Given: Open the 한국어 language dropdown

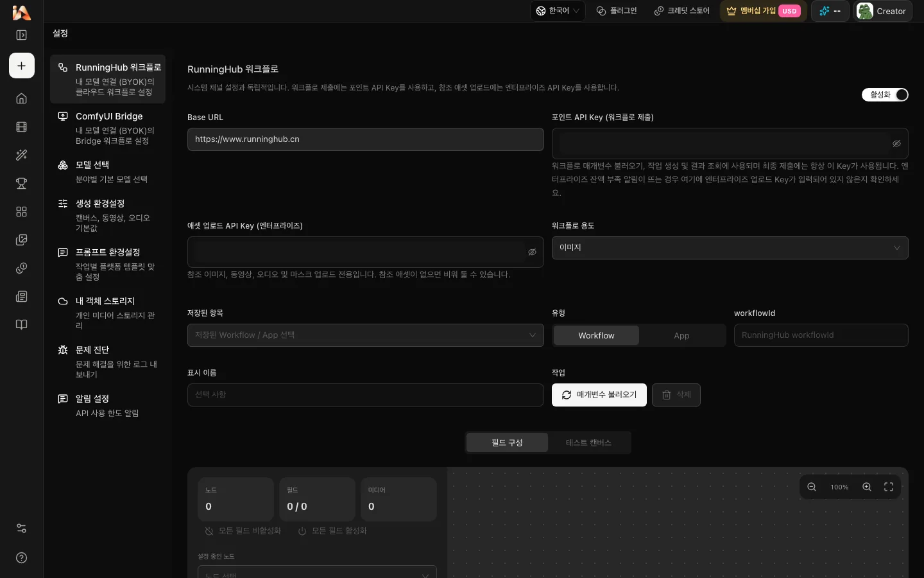Looking at the screenshot, I should pyautogui.click(x=558, y=11).
